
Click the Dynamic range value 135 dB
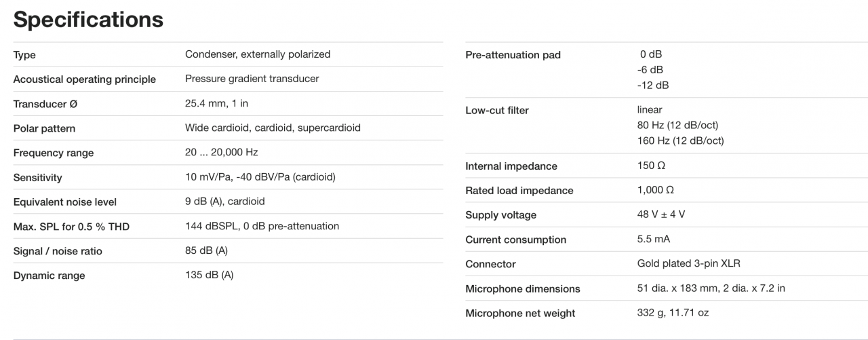tap(209, 275)
